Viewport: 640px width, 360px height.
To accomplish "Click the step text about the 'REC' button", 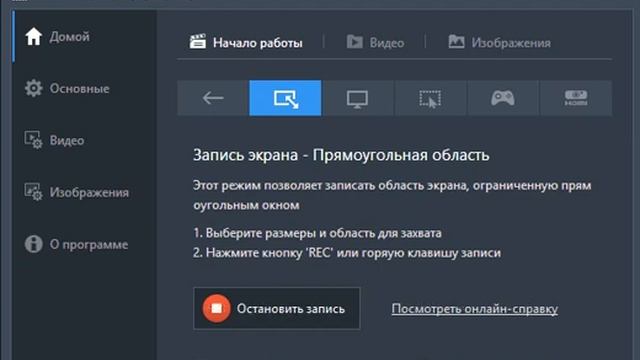I will [347, 253].
